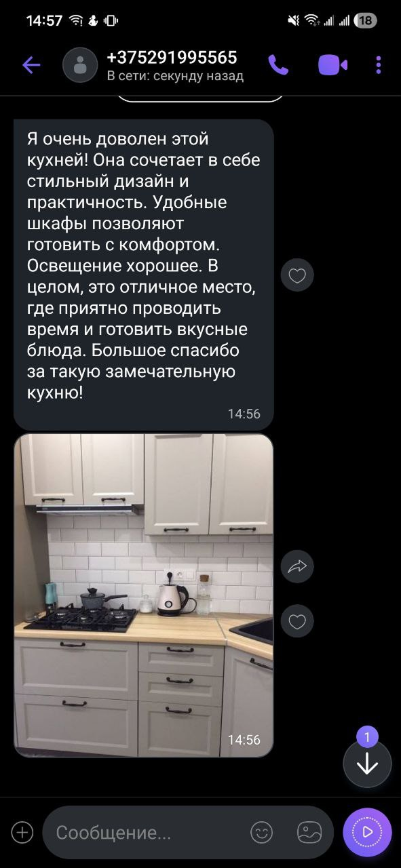
Task: Like the kitchen review text message
Action: 297,275
